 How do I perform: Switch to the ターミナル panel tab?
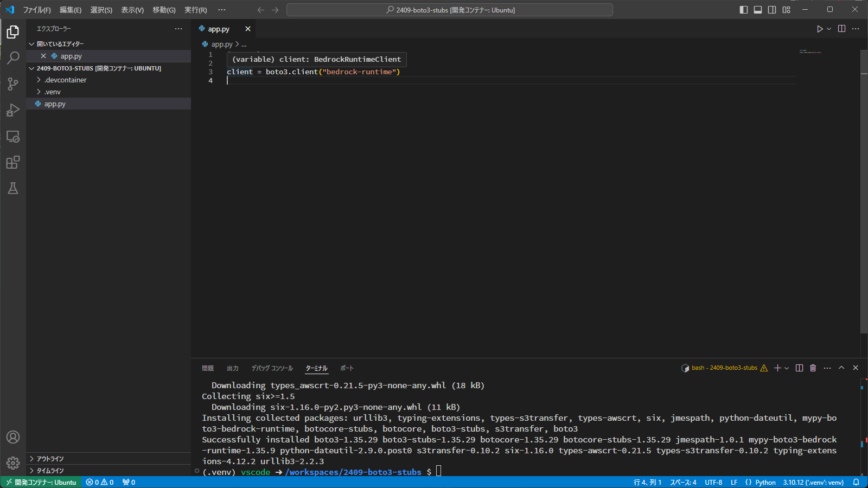pos(316,368)
